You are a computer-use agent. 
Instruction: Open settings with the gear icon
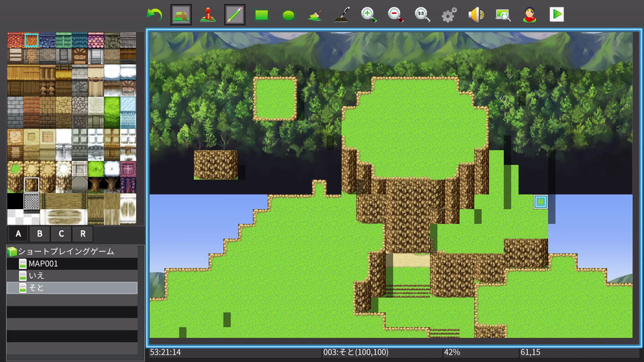pos(449,15)
